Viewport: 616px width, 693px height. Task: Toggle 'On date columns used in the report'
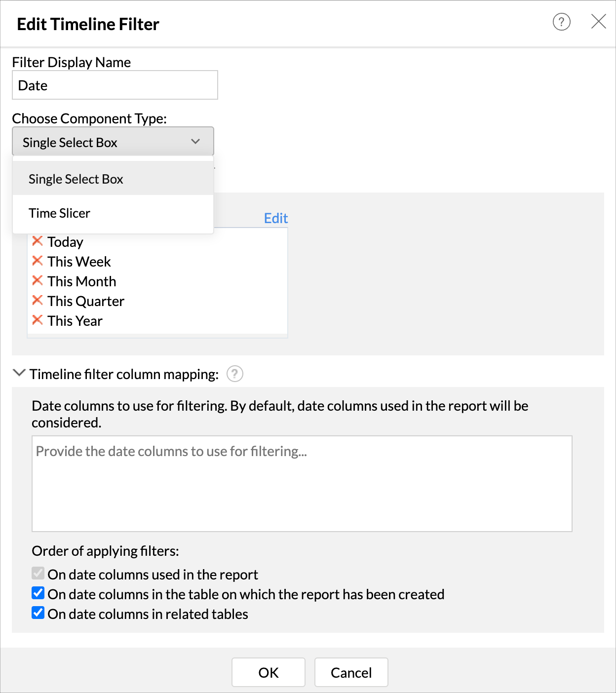pyautogui.click(x=38, y=574)
